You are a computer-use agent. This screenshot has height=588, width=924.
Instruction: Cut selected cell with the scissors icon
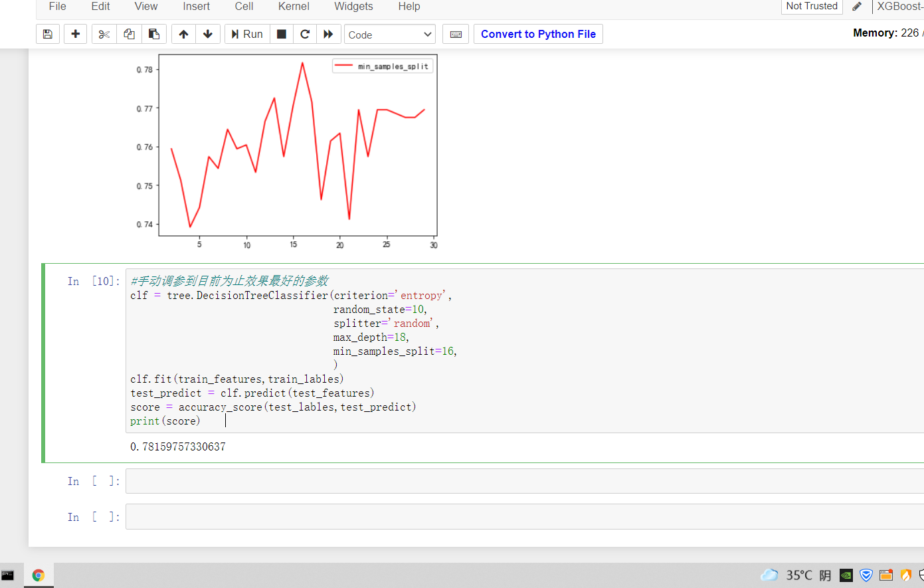coord(104,34)
